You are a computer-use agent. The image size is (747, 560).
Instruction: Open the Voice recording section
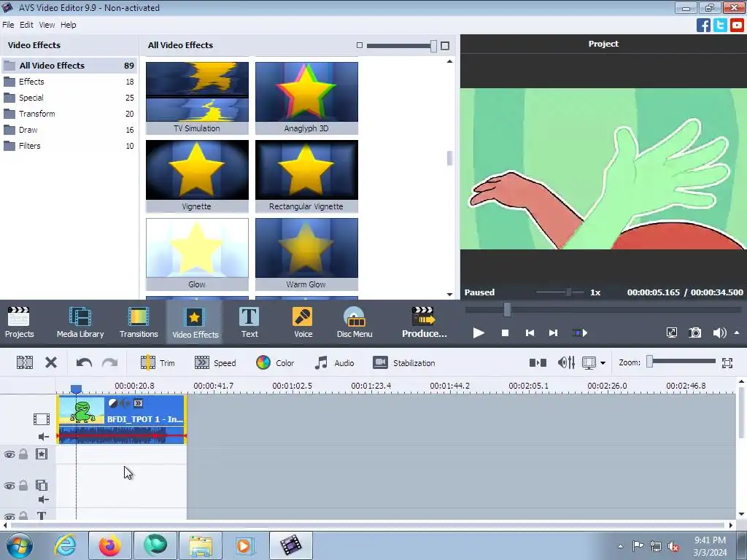[303, 322]
